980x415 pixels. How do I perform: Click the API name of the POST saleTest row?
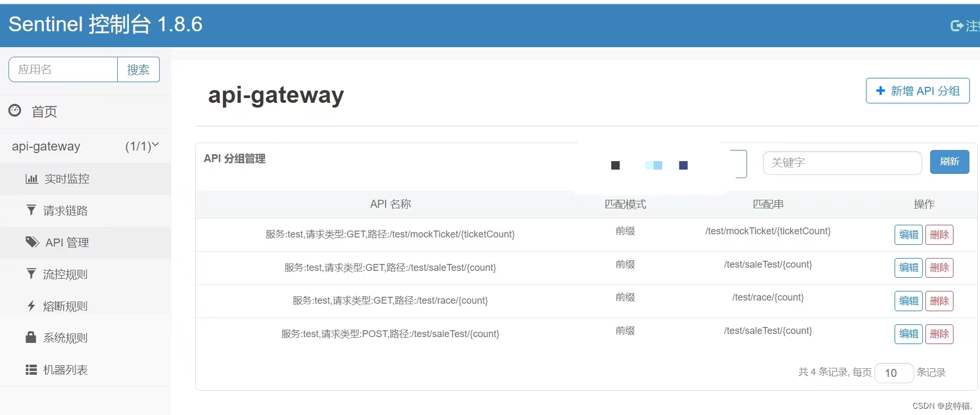point(390,334)
